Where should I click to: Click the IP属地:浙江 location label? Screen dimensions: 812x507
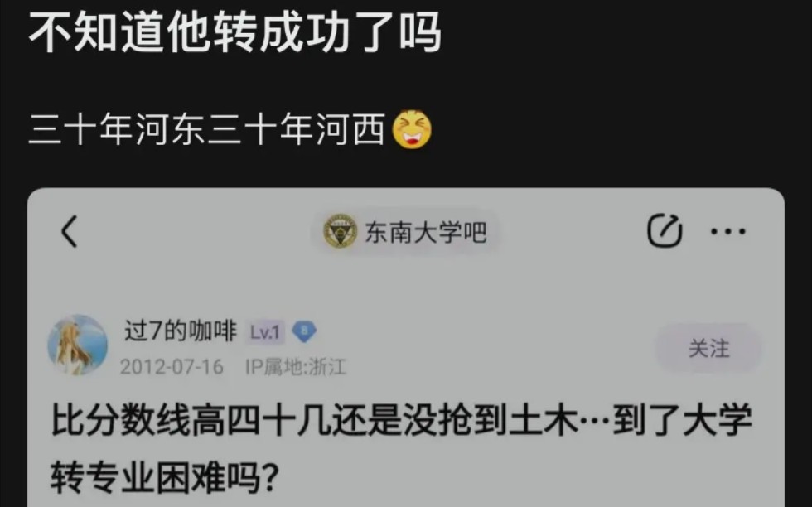tap(296, 367)
